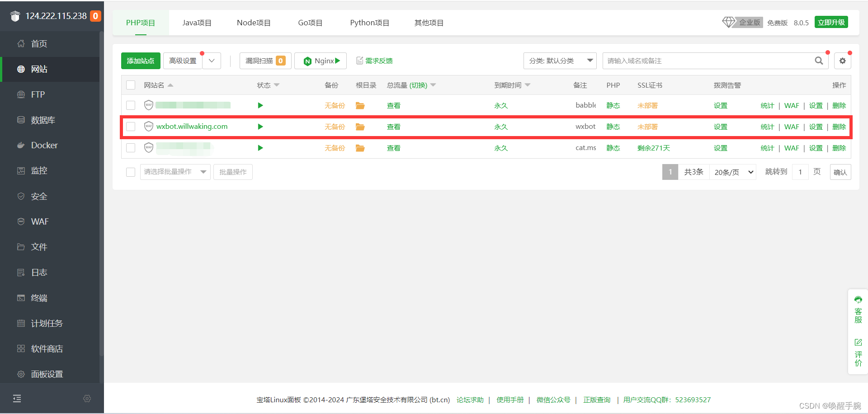
Task: Click the 终端 terminal icon in sidebar
Action: click(x=21, y=298)
